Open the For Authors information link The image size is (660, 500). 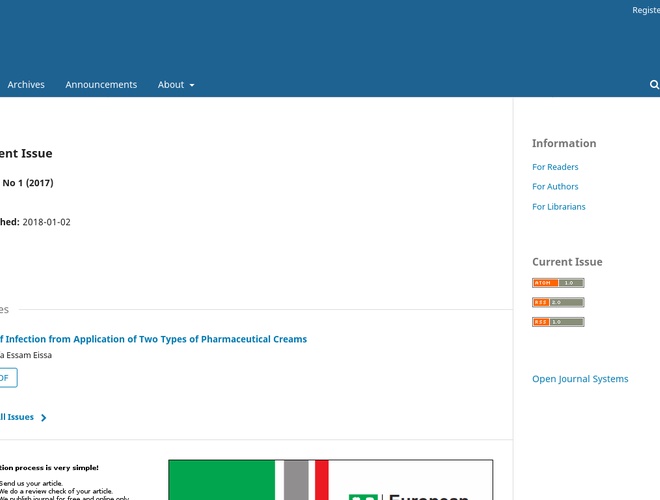(x=555, y=187)
